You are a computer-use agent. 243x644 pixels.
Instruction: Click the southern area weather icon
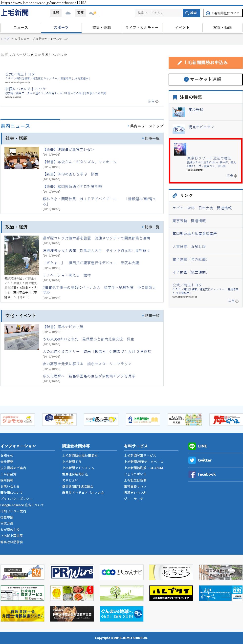point(93,13)
